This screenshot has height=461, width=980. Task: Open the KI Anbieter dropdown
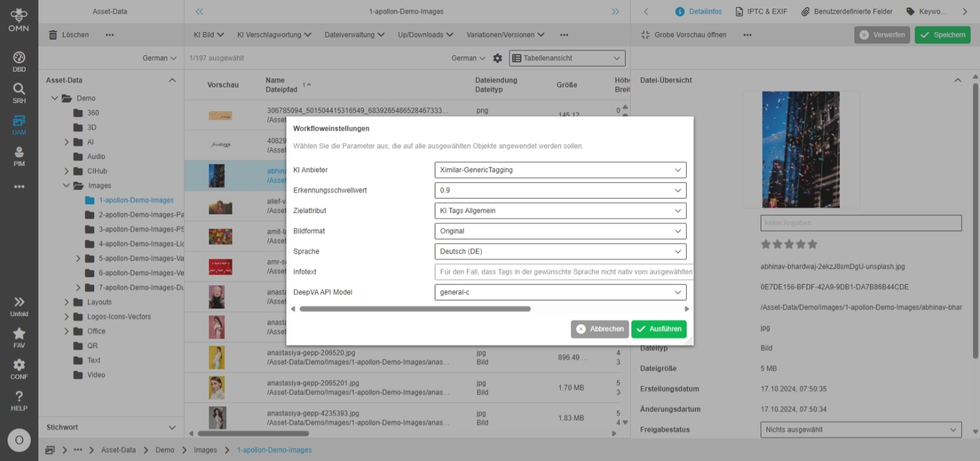tap(560, 170)
